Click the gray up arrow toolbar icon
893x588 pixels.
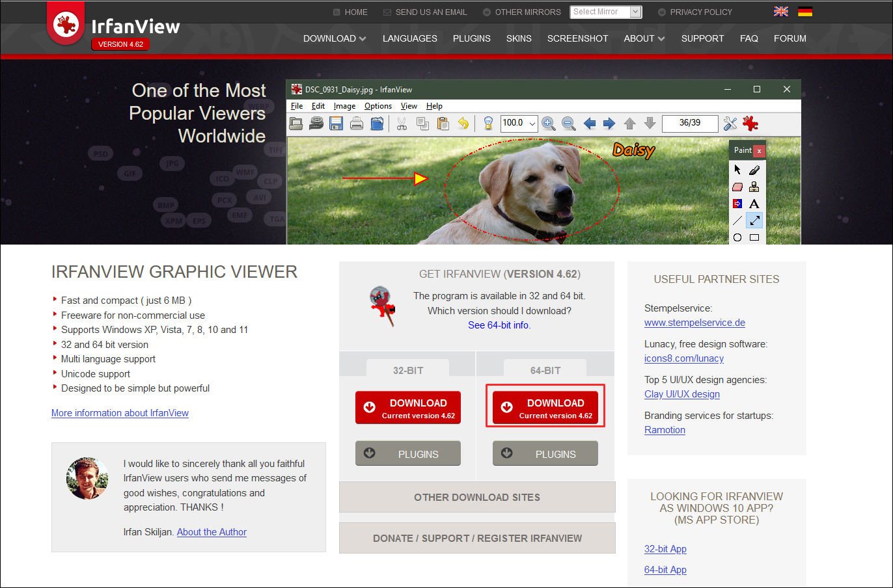[x=629, y=124]
